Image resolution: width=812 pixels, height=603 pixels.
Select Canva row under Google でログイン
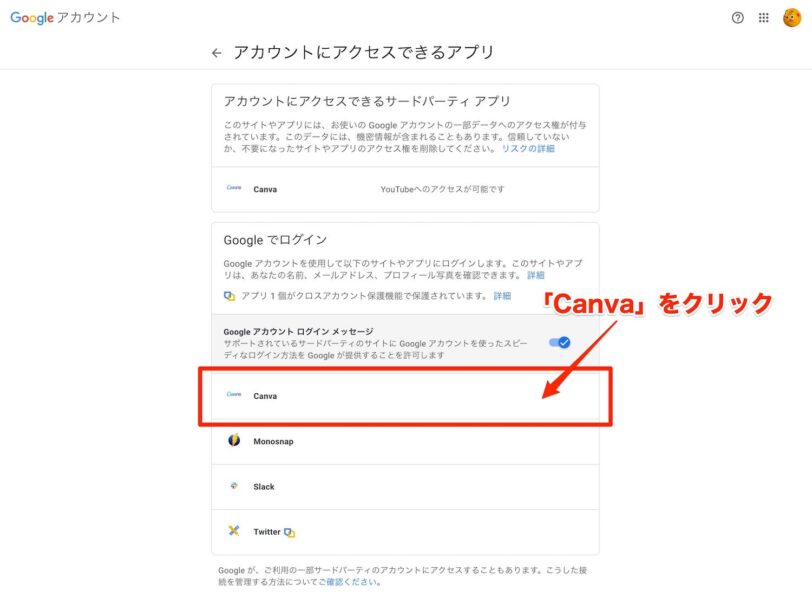pos(405,396)
